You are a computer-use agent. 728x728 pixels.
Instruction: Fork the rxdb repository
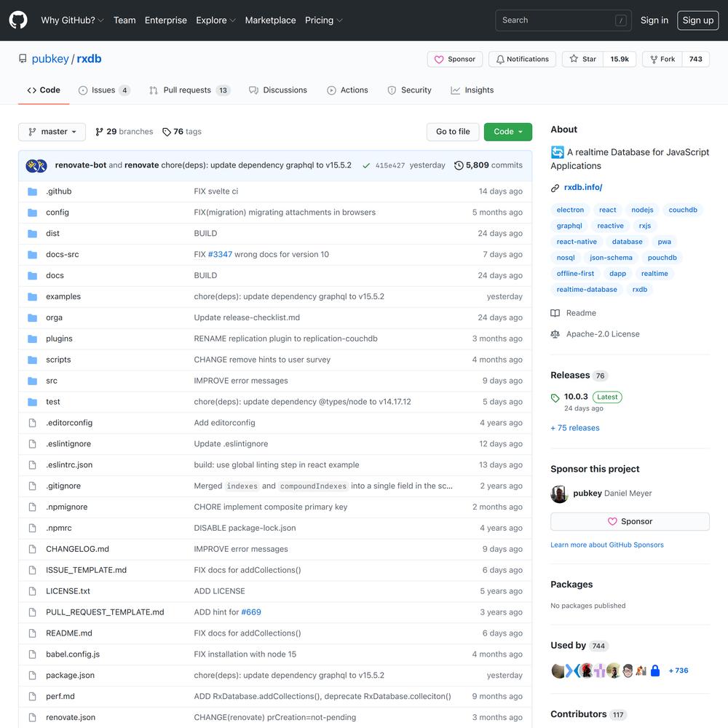(662, 59)
